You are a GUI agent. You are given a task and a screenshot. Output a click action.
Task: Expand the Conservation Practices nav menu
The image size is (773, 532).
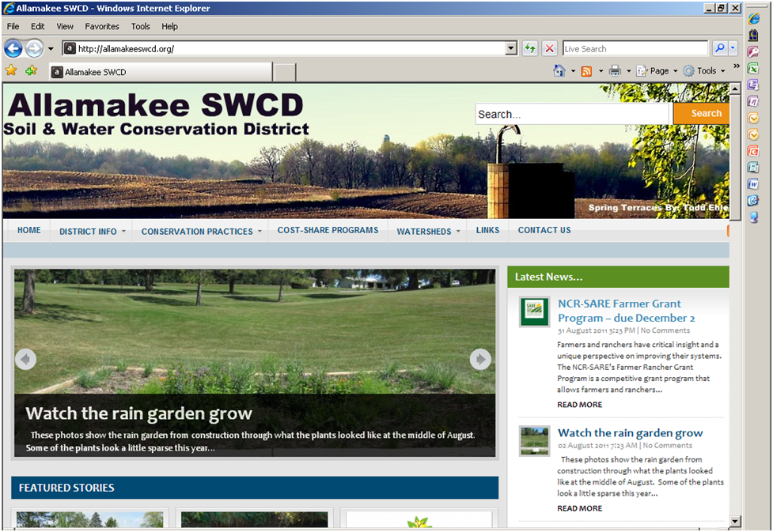[197, 232]
